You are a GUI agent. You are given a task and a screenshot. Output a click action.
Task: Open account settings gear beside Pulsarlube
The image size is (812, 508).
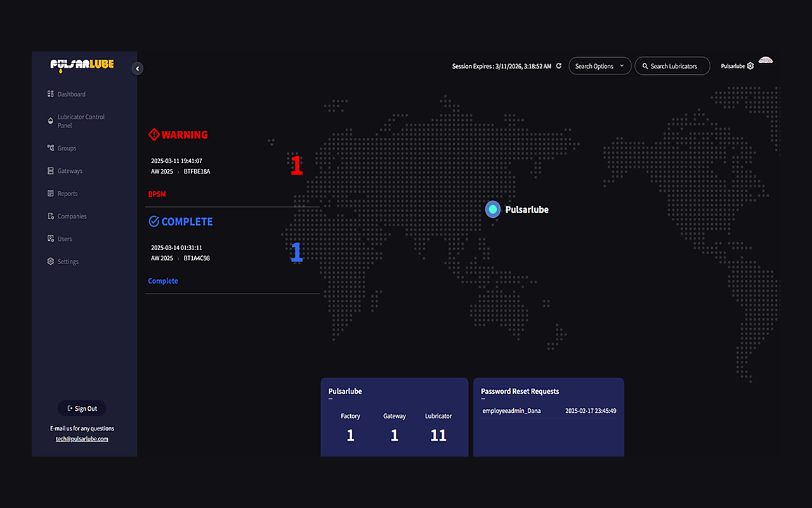750,66
